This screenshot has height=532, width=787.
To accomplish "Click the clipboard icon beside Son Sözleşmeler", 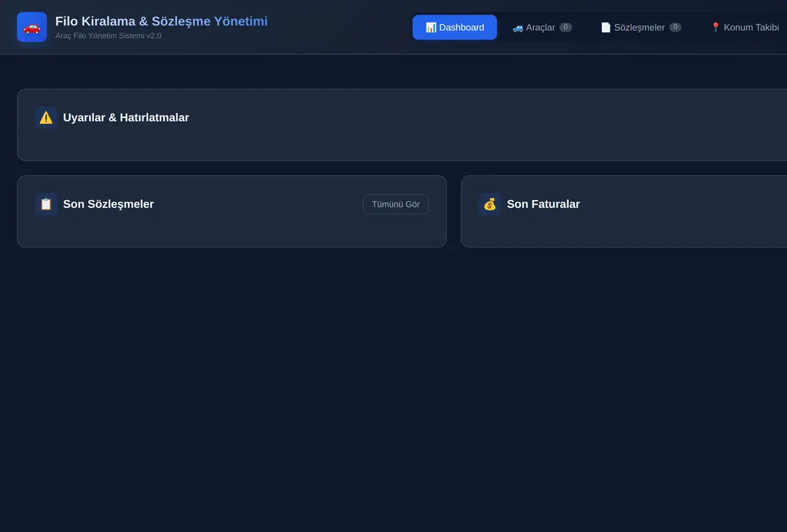I will [46, 204].
